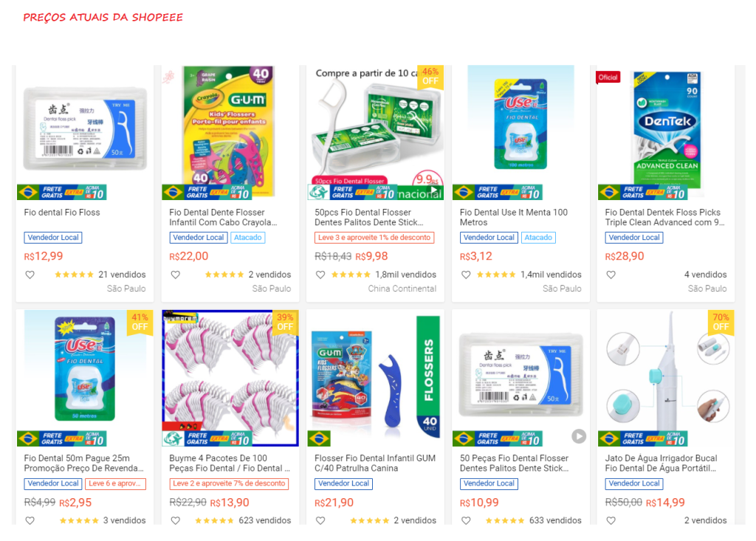This screenshot has height=541, width=756.
Task: Click Leve 3 e aproveite 1% de desconto tag
Action: tap(374, 238)
